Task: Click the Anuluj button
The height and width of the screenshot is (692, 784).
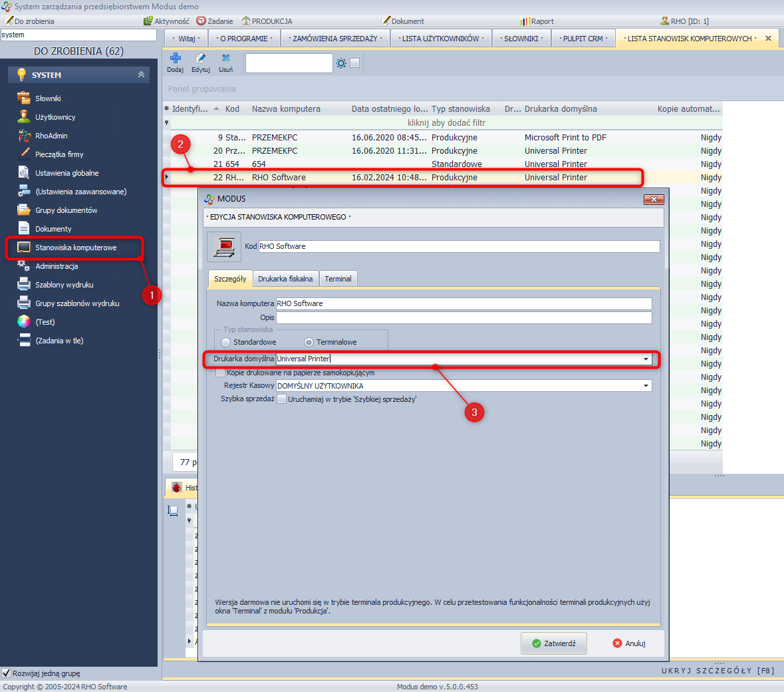Action: [x=628, y=643]
